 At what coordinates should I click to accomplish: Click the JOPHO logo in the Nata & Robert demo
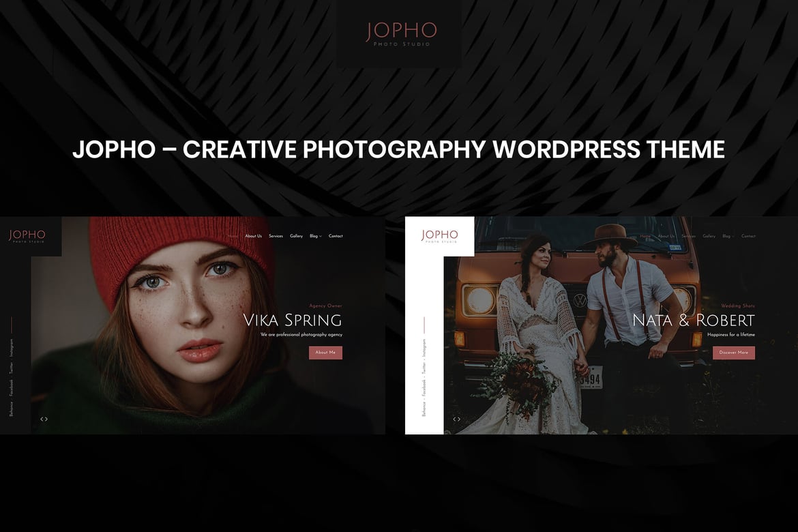439,236
